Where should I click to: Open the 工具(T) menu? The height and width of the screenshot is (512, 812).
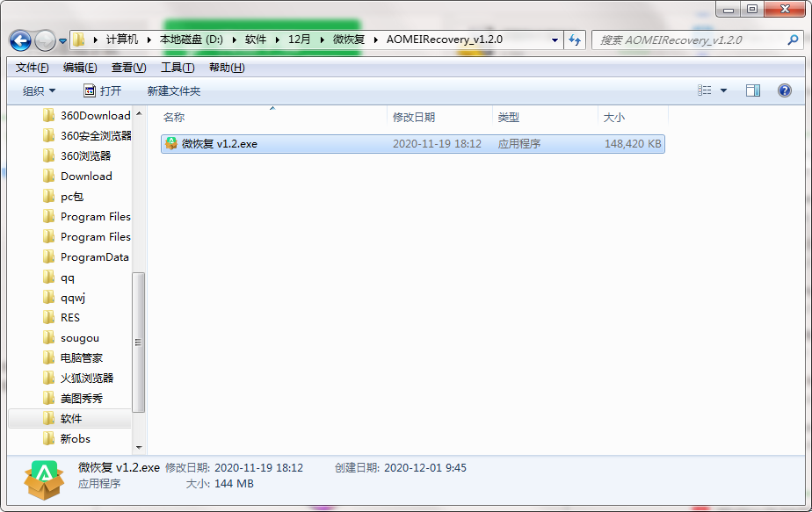coord(178,68)
